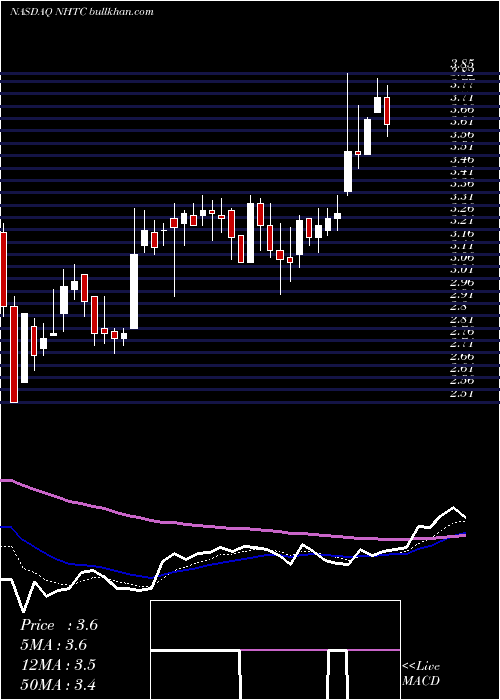Screen dimensions: 500x700
Task: Click the 3.21 price axis label
Action: pos(462,221)
